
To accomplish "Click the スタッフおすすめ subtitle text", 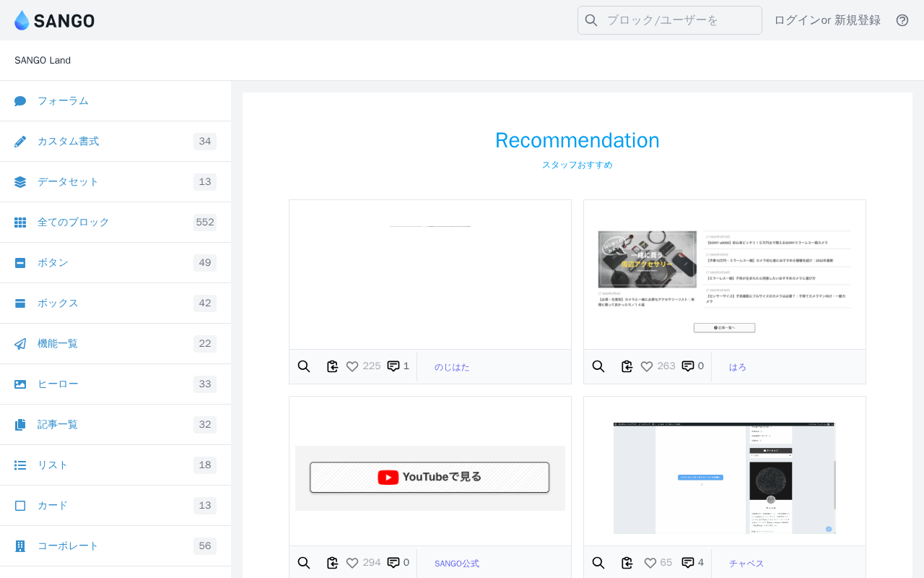I will 577,165.
